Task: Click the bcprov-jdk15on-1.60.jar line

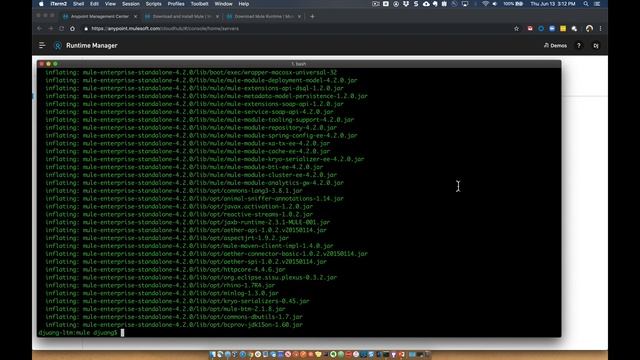Action: (x=174, y=325)
